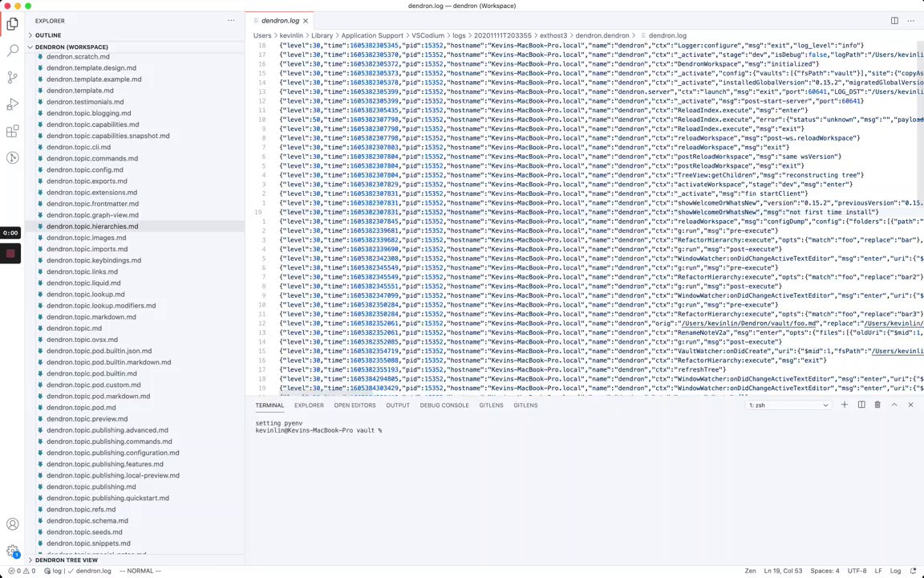
Task: Click 'Users' breadcrumb segment
Action: point(262,35)
